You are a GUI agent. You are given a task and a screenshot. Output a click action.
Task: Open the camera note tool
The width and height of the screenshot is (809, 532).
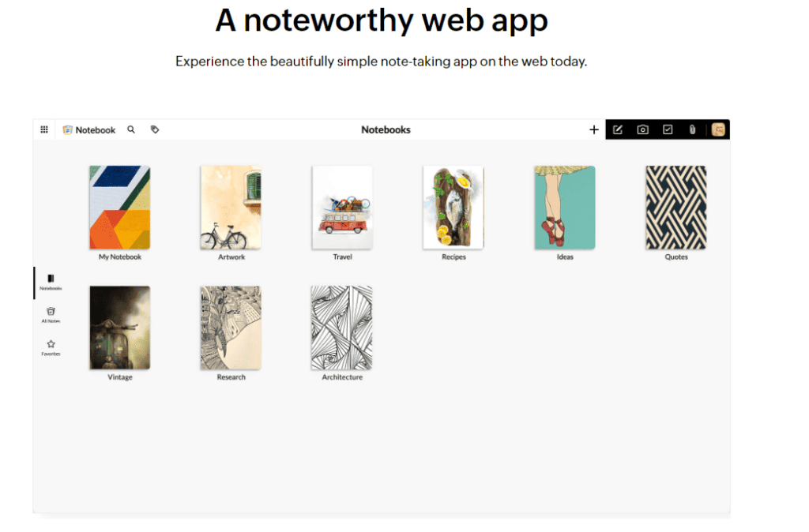coord(642,129)
